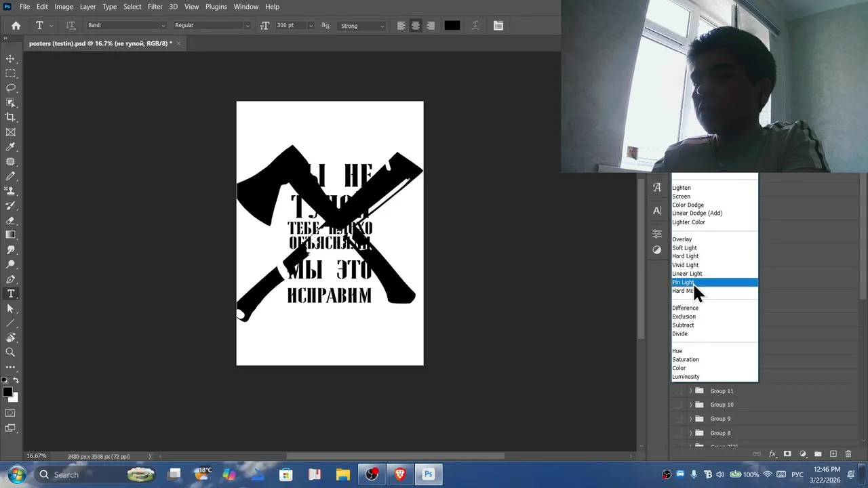868x488 pixels.
Task: Swap foreground and background colors
Action: (x=16, y=381)
